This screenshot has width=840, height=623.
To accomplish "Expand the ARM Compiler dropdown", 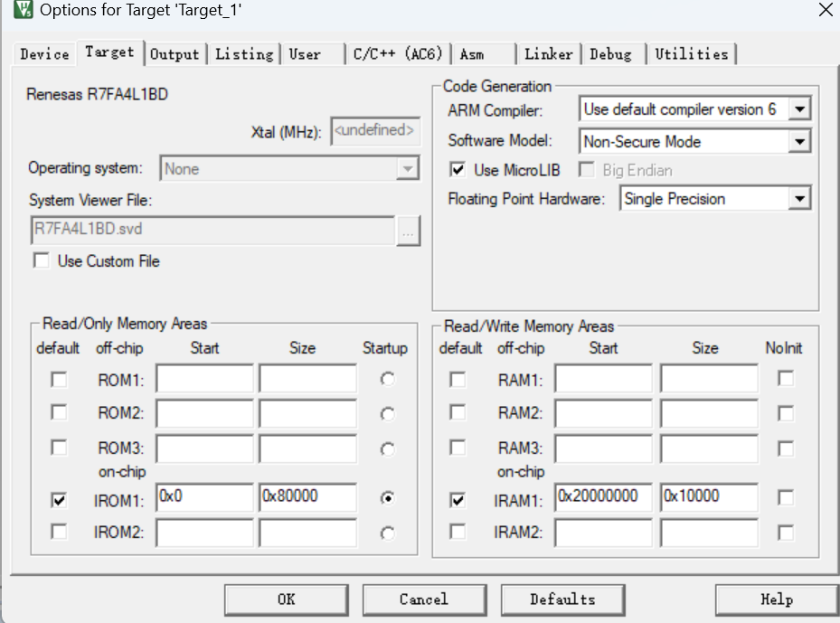I will [800, 109].
